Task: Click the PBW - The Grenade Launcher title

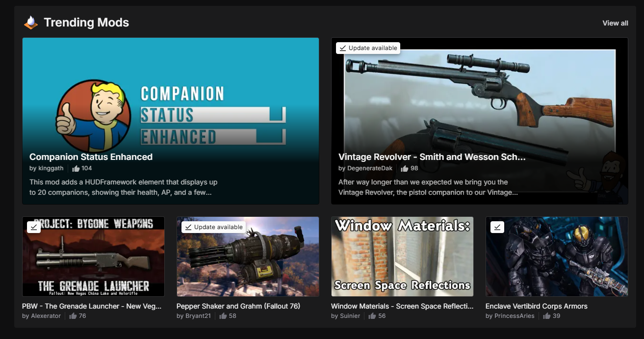Action: coord(92,306)
